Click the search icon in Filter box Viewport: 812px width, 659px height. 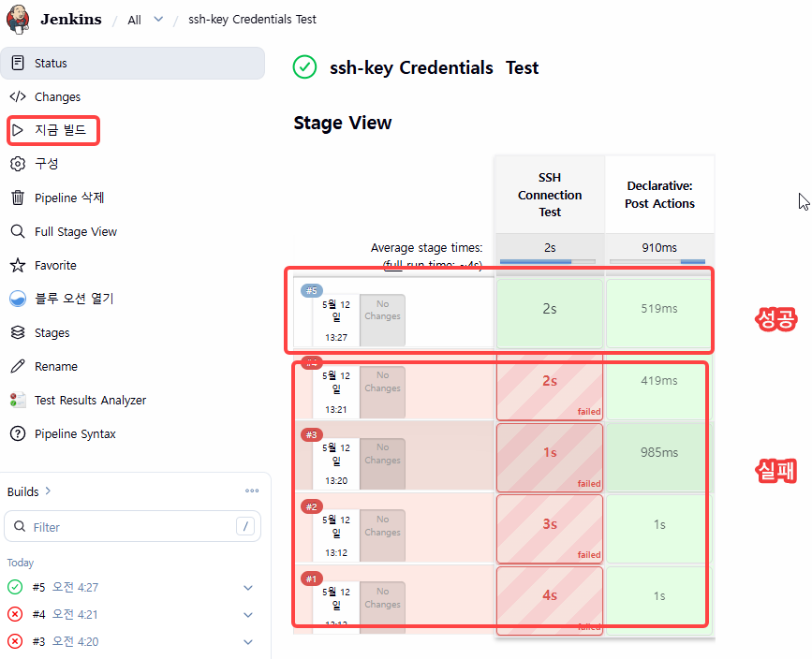[x=20, y=526]
